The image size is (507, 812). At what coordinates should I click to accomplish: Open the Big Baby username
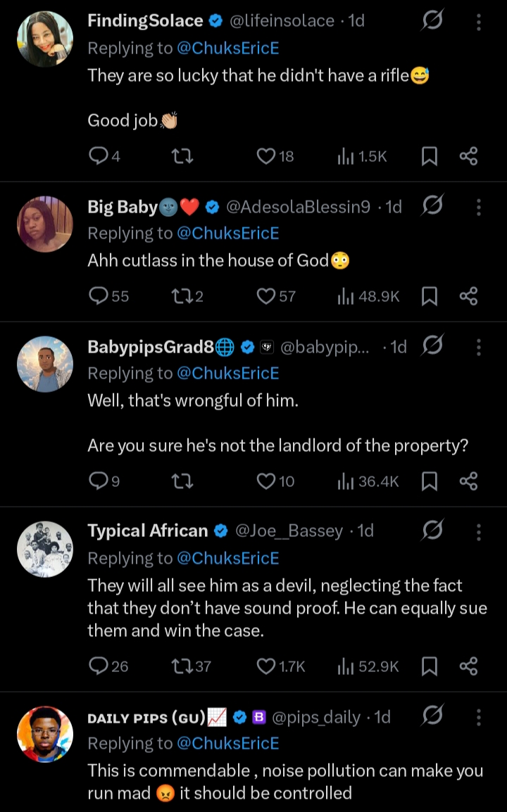pyautogui.click(x=122, y=207)
